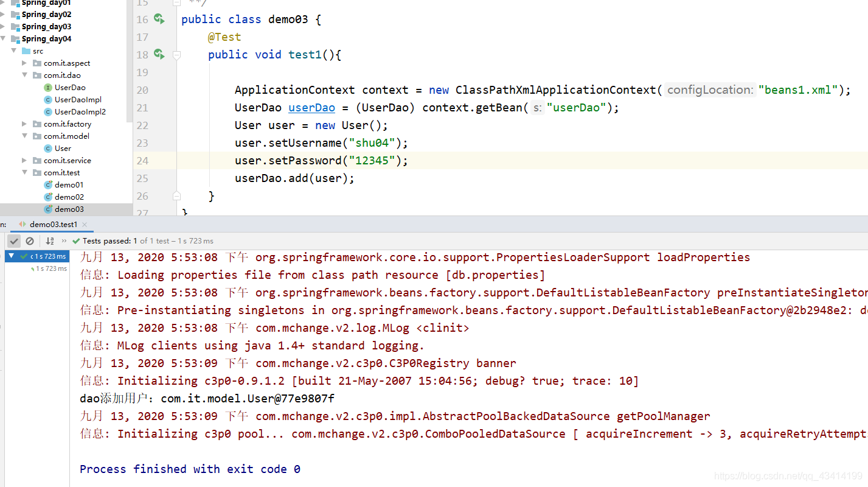Click 'Loading properties file' log line
Screen dimensions: 868x487
click(313, 275)
